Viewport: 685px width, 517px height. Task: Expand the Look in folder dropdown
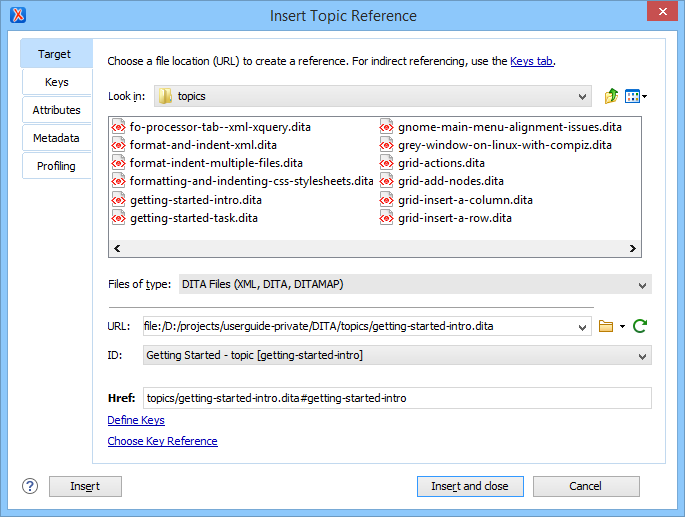(583, 97)
